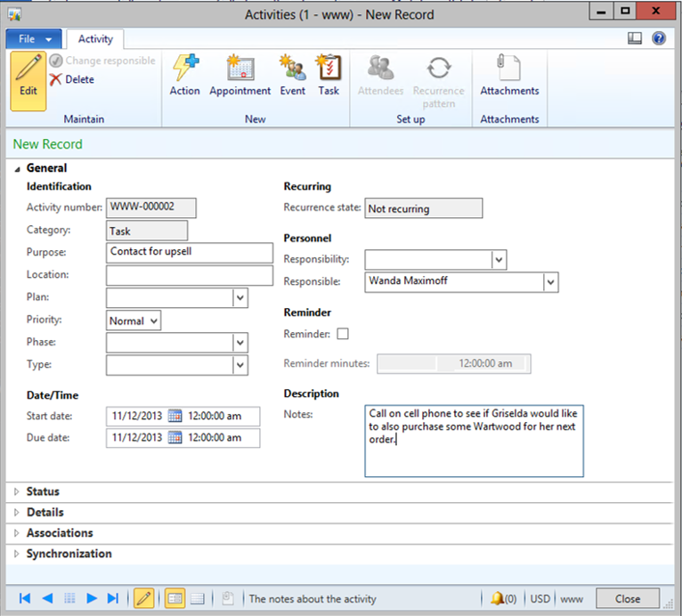Click the help question mark icon
This screenshot has width=682, height=616.
coord(659,38)
